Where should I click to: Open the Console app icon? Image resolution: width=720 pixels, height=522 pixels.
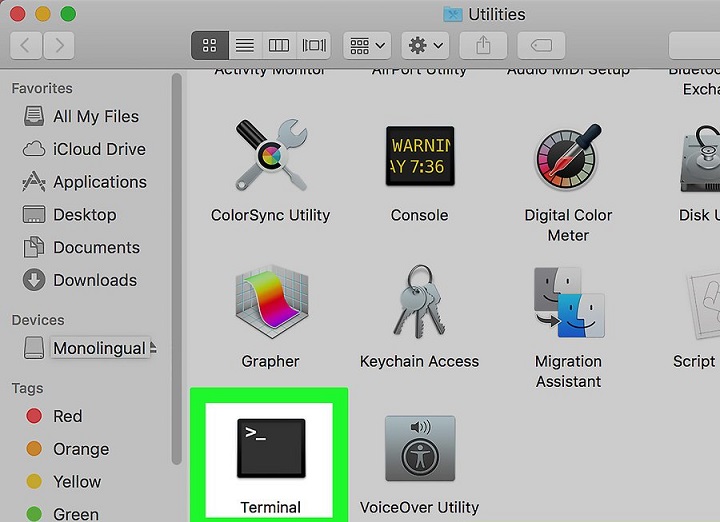coord(420,156)
